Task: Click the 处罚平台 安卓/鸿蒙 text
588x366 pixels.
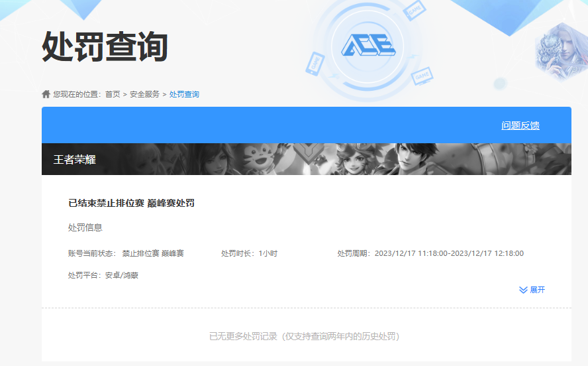Action: click(103, 275)
